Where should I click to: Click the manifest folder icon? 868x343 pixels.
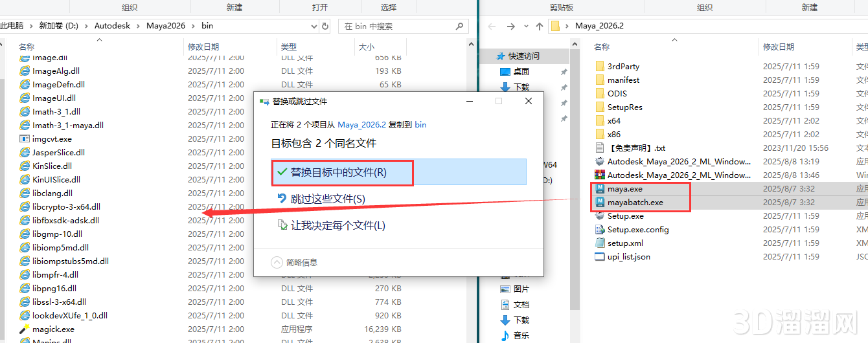[x=600, y=80]
